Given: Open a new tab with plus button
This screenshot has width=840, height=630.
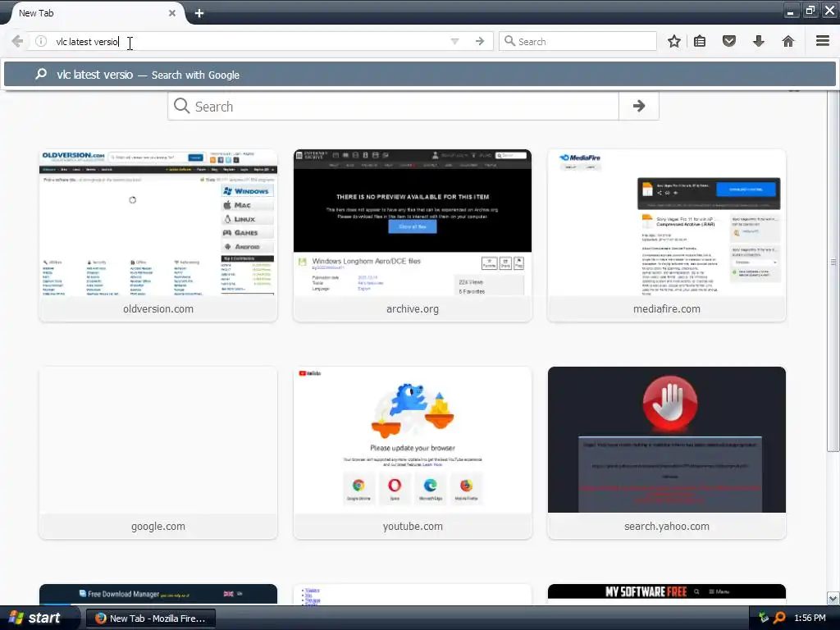Looking at the screenshot, I should coord(199,13).
